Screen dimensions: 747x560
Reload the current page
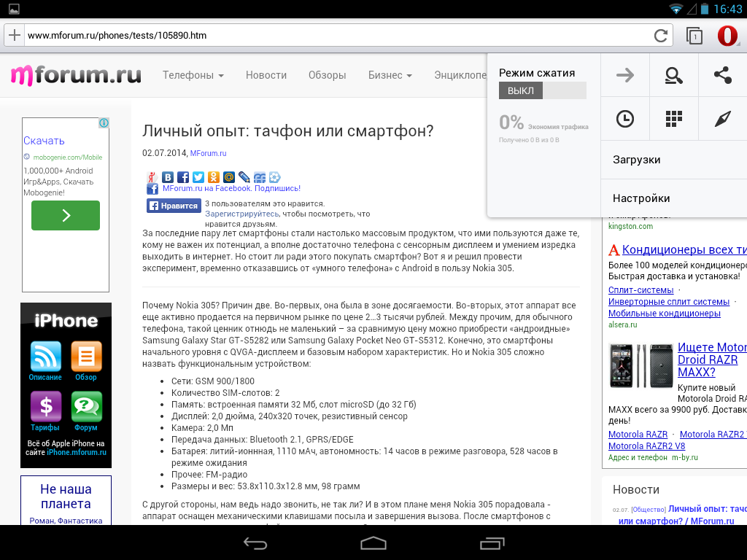pos(660,35)
